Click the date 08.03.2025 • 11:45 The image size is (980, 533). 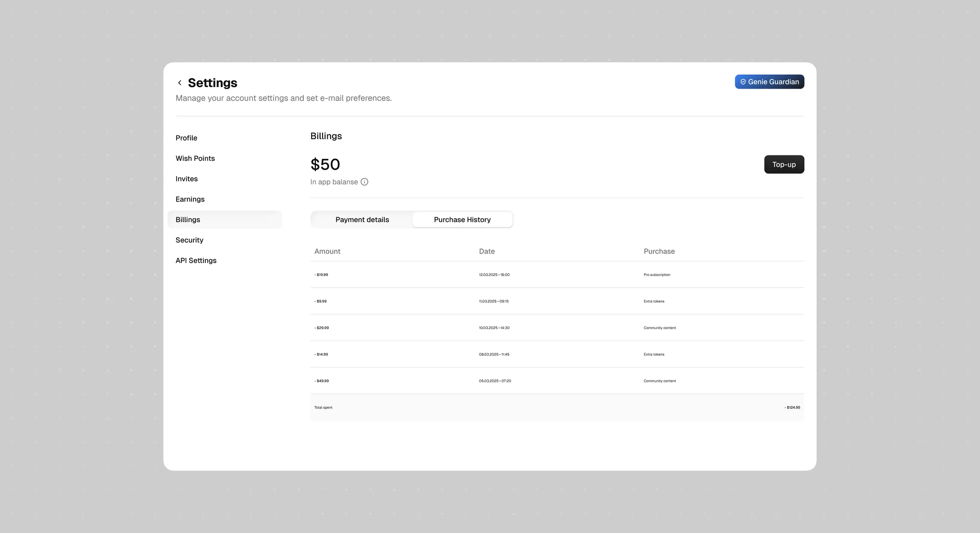(494, 355)
